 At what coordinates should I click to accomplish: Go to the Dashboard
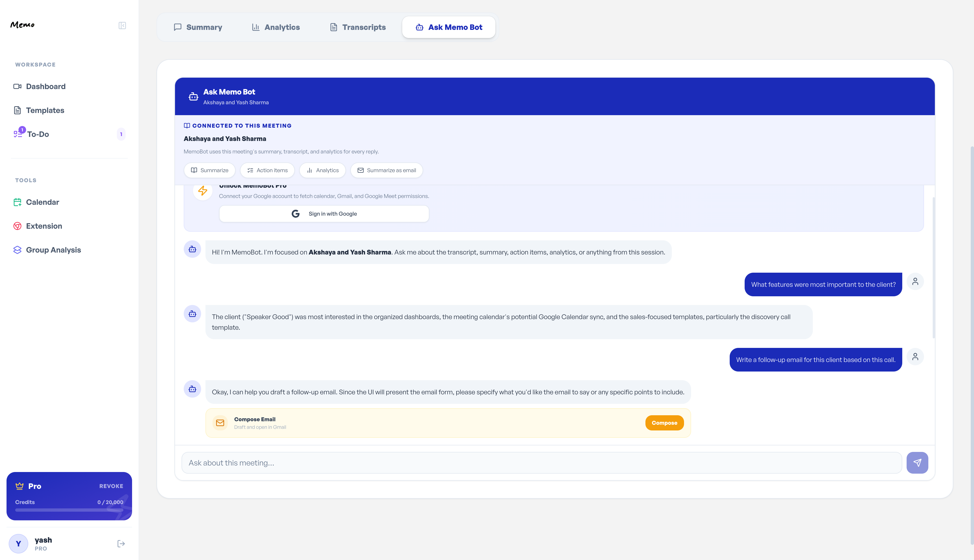(x=45, y=87)
